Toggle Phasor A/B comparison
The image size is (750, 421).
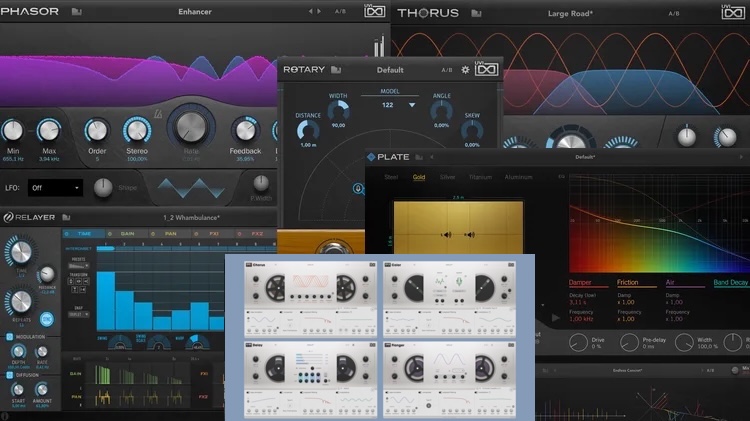coord(340,11)
